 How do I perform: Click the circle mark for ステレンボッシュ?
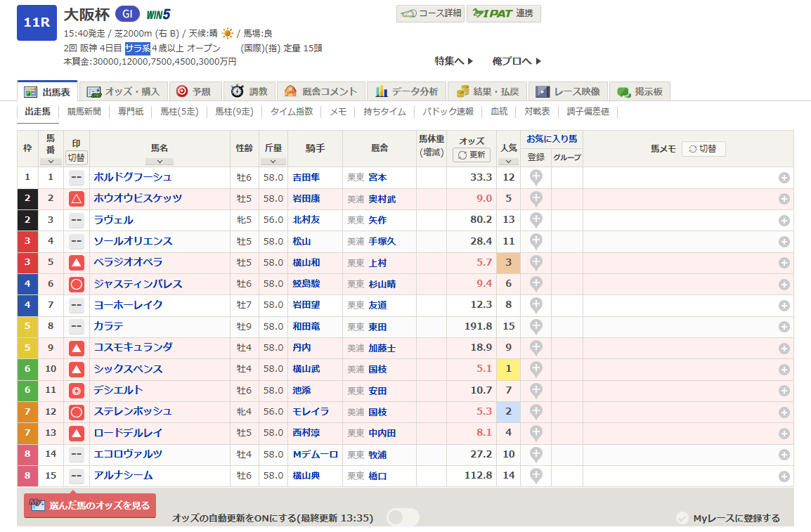tap(77, 412)
